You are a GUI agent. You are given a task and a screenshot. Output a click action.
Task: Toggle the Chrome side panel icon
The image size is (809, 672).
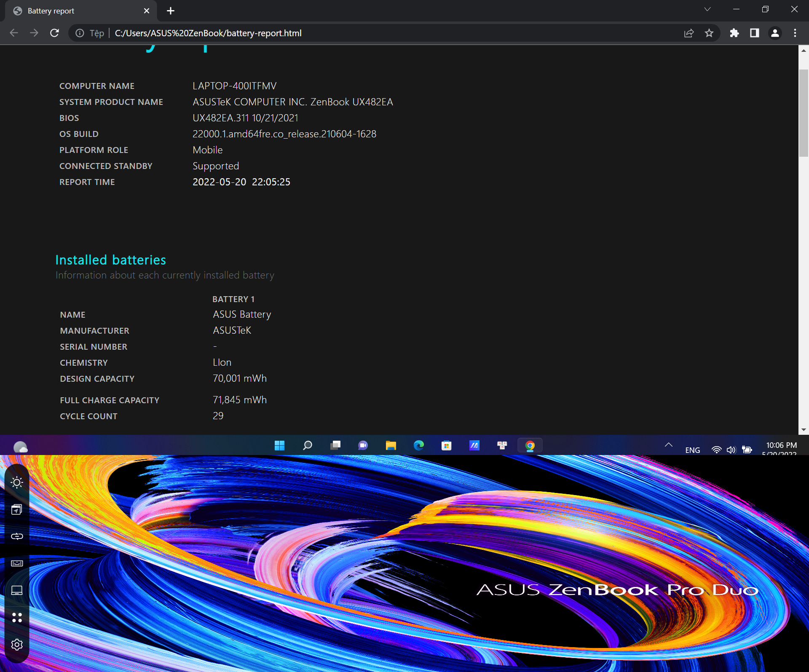[x=755, y=33]
